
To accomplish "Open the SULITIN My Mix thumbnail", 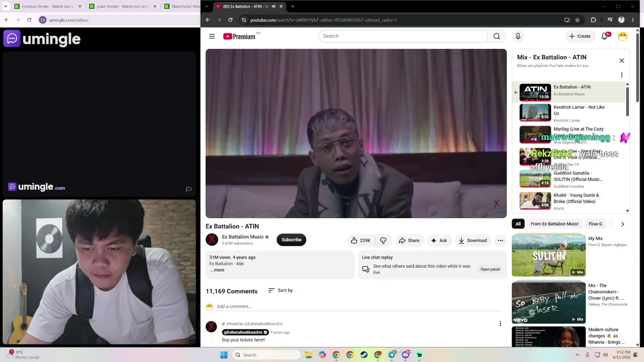I will coord(548,255).
